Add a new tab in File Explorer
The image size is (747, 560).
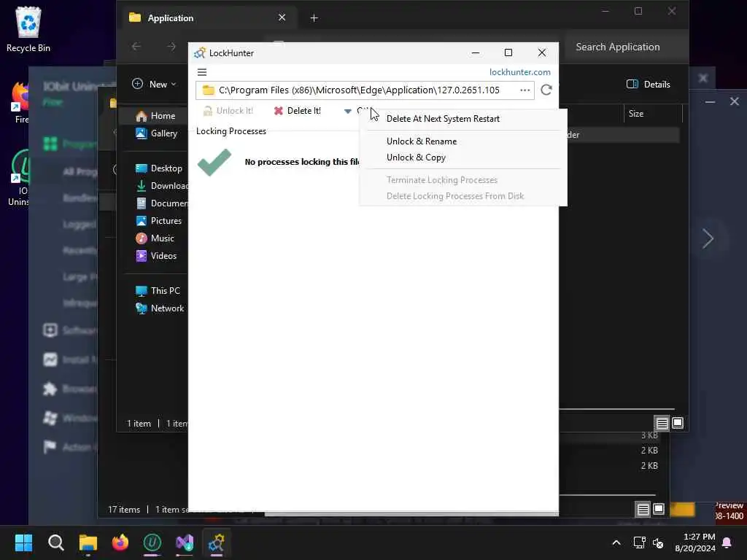coord(314,18)
